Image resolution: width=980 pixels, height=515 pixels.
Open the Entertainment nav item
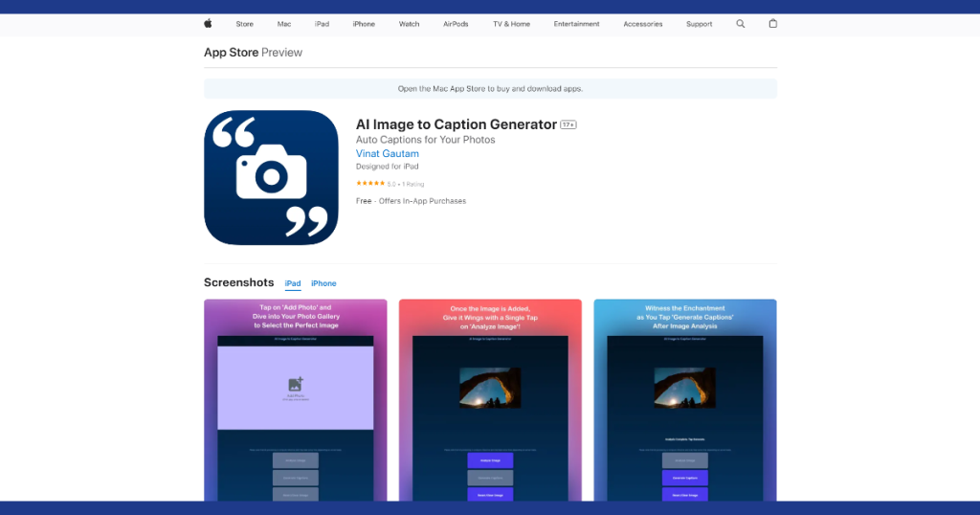[576, 24]
